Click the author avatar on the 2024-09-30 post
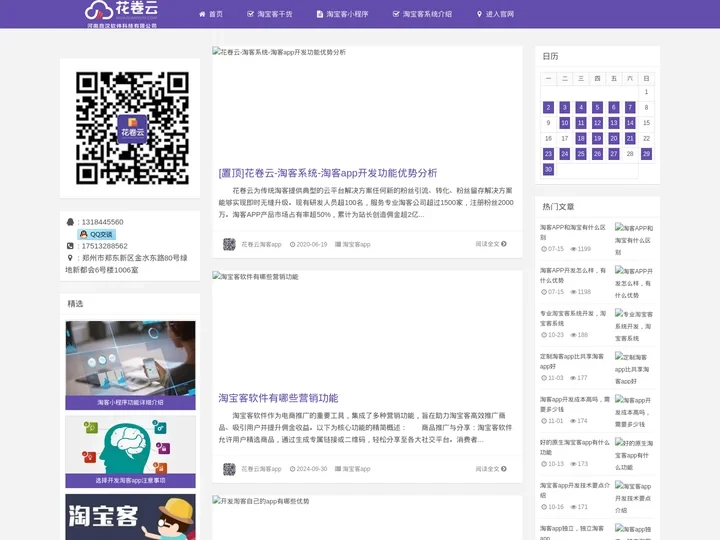 coord(229,469)
